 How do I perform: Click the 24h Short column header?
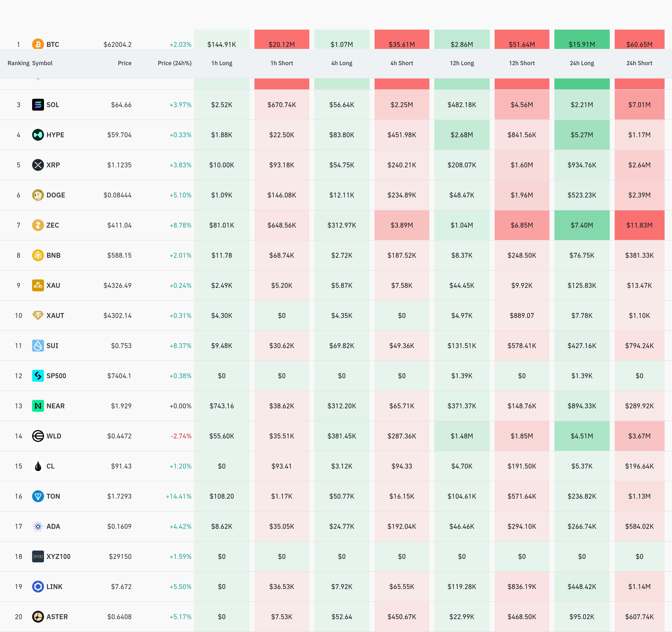tap(640, 63)
